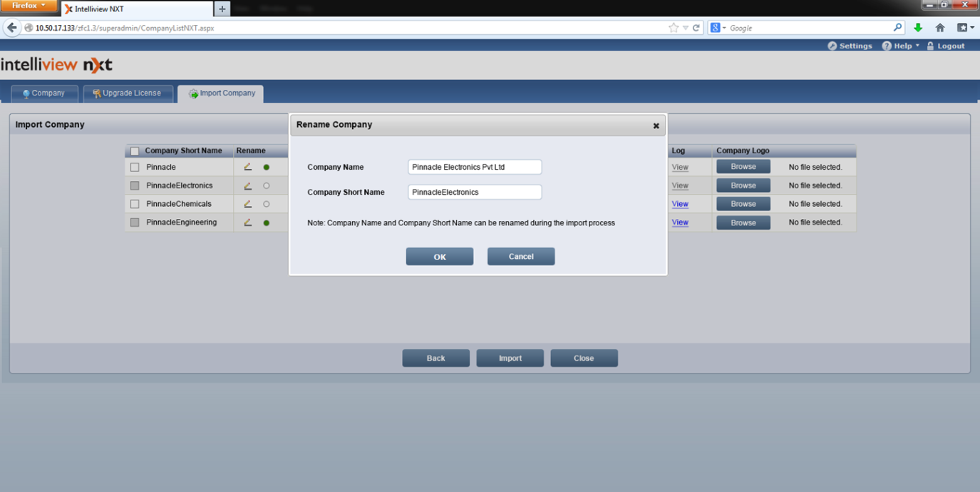Close the Rename Company dialog with X
The width and height of the screenshot is (980, 492).
[x=656, y=125]
